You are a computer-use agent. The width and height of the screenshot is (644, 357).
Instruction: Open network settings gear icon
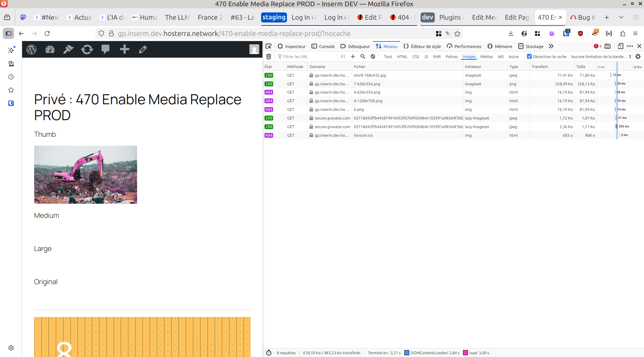[638, 57]
